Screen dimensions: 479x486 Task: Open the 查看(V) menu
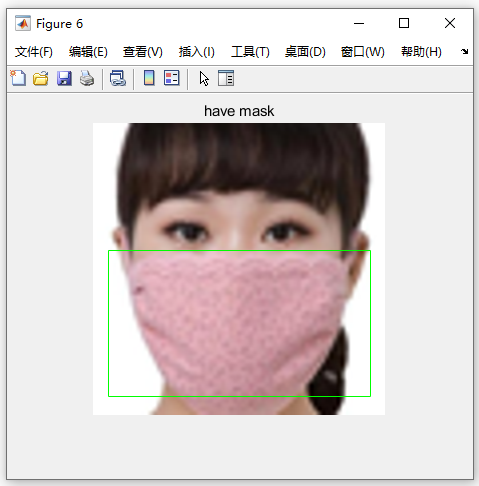(x=143, y=52)
